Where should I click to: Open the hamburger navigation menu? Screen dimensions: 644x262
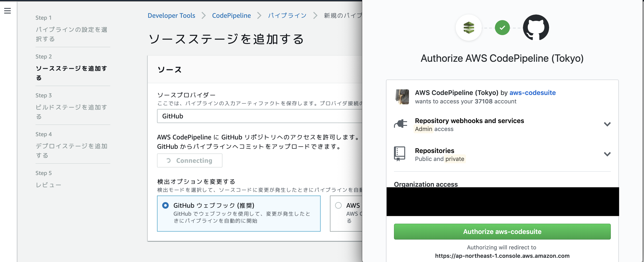tap(7, 11)
